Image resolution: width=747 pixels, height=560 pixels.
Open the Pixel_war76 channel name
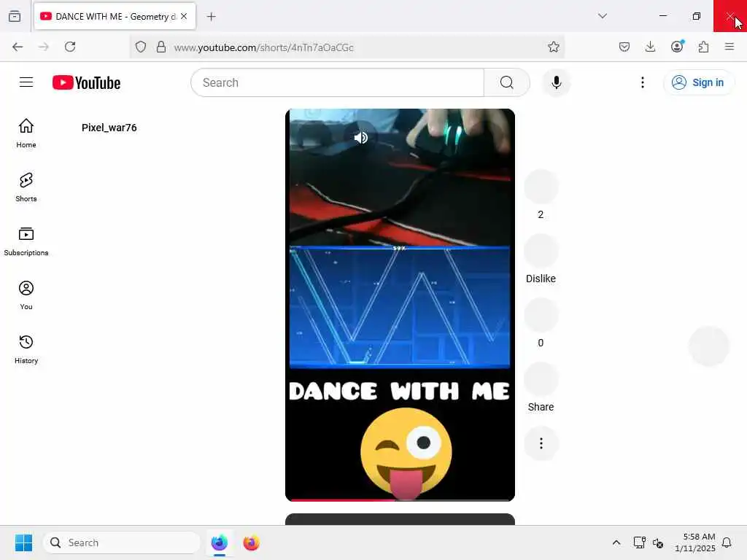pos(109,128)
